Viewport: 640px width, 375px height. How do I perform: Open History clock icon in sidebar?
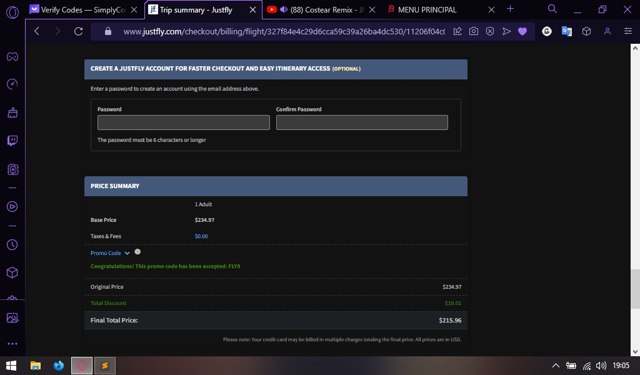tap(12, 245)
